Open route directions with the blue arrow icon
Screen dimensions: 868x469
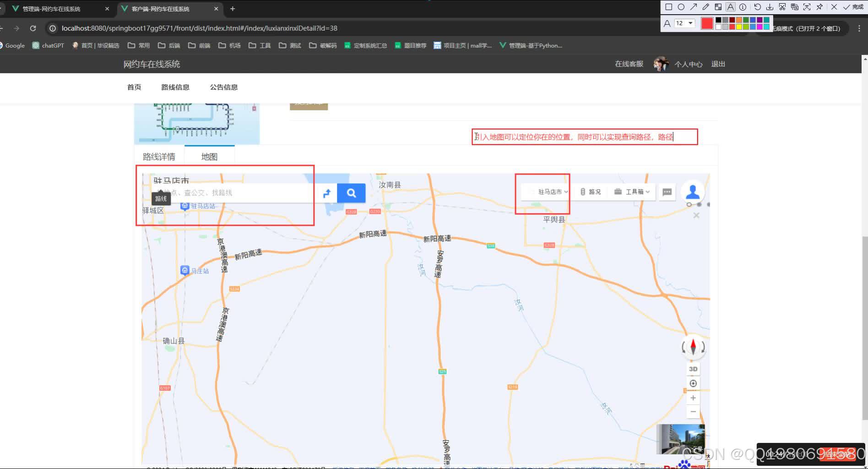coord(327,193)
